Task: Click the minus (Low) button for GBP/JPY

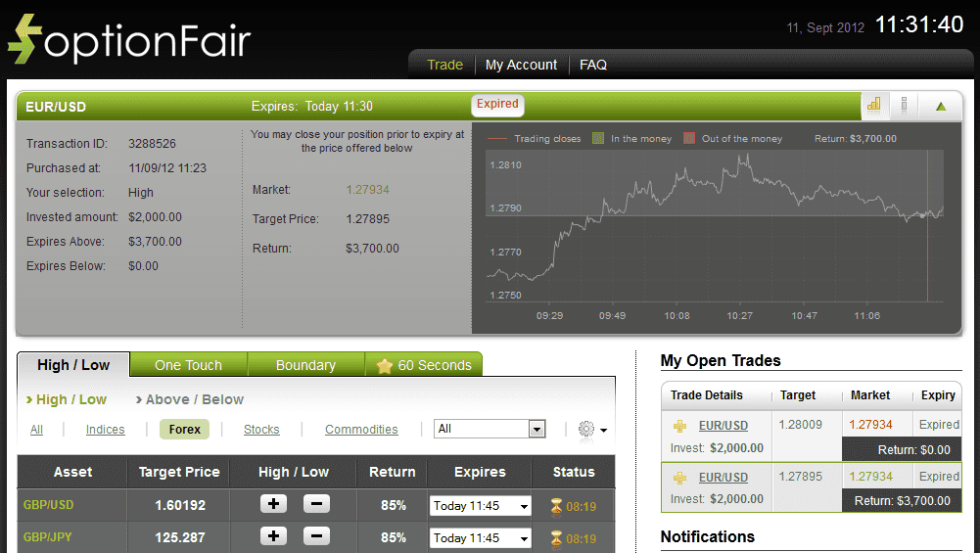Action: coord(316,536)
